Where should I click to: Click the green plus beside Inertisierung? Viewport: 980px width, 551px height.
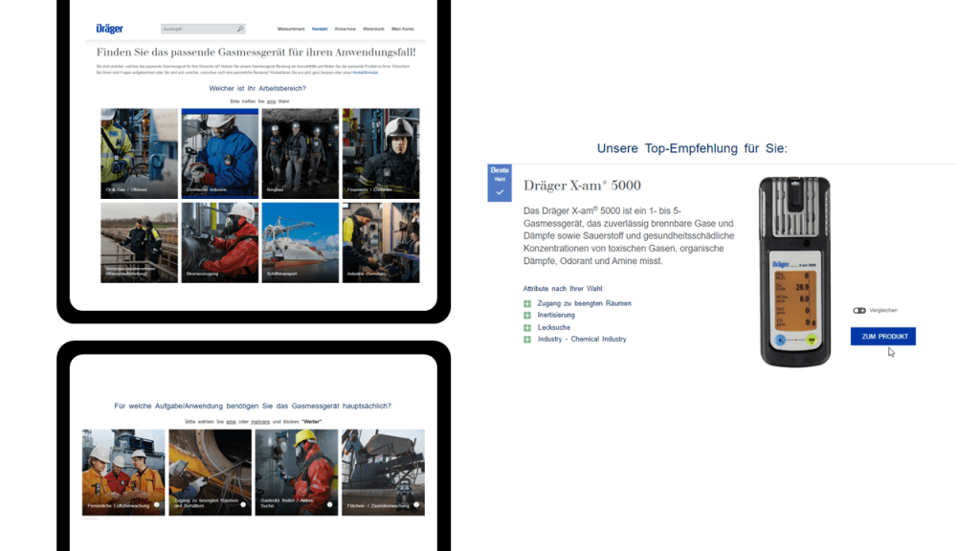(527, 316)
